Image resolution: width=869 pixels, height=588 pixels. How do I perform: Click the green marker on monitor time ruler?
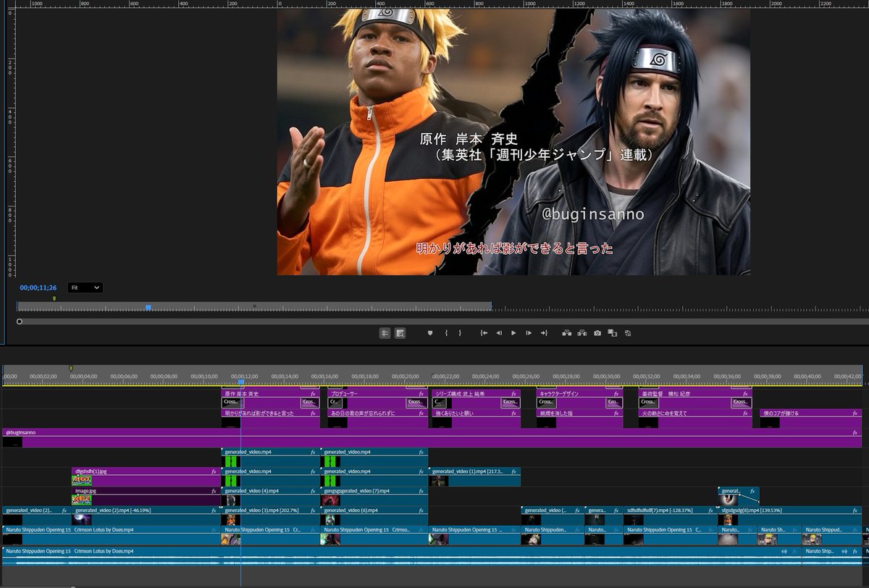click(x=54, y=298)
